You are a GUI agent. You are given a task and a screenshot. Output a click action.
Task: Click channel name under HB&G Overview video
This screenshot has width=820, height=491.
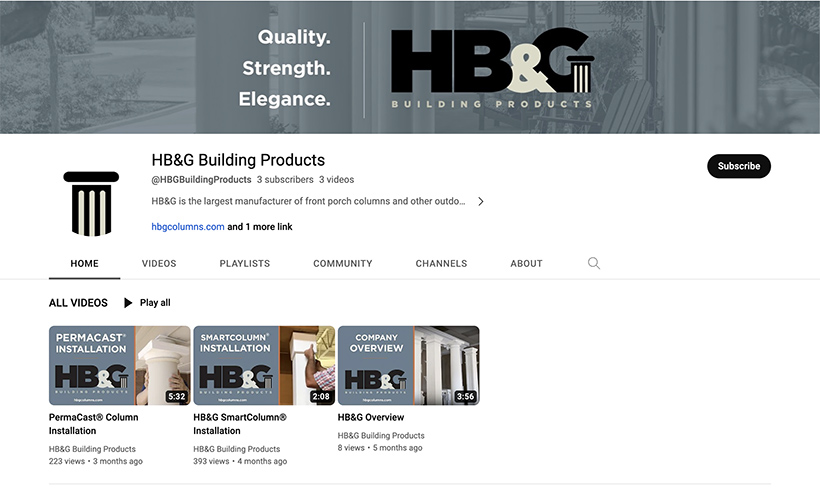(x=381, y=435)
